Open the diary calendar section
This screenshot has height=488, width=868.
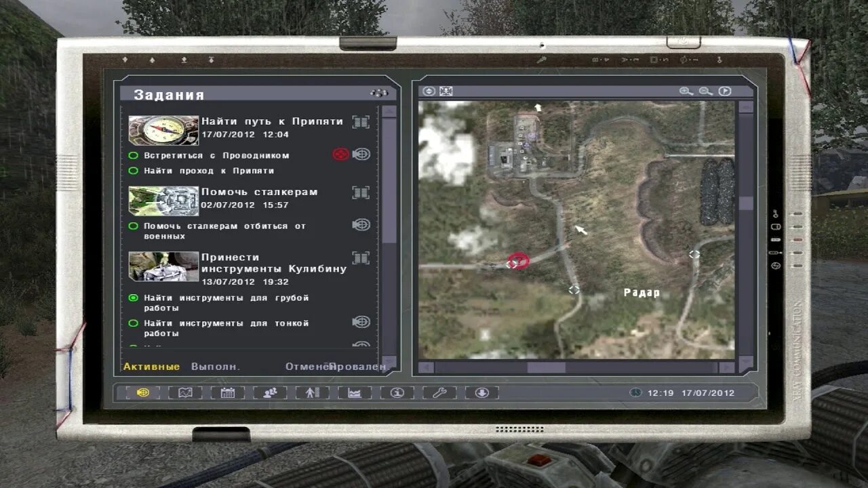(228, 392)
